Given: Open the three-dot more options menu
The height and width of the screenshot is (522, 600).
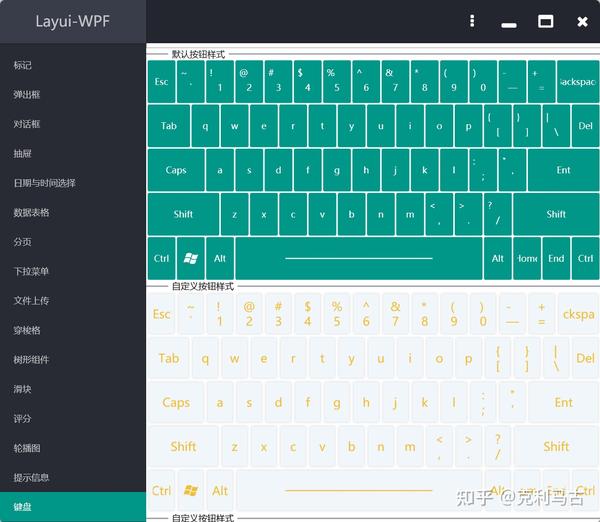Looking at the screenshot, I should click(x=472, y=21).
